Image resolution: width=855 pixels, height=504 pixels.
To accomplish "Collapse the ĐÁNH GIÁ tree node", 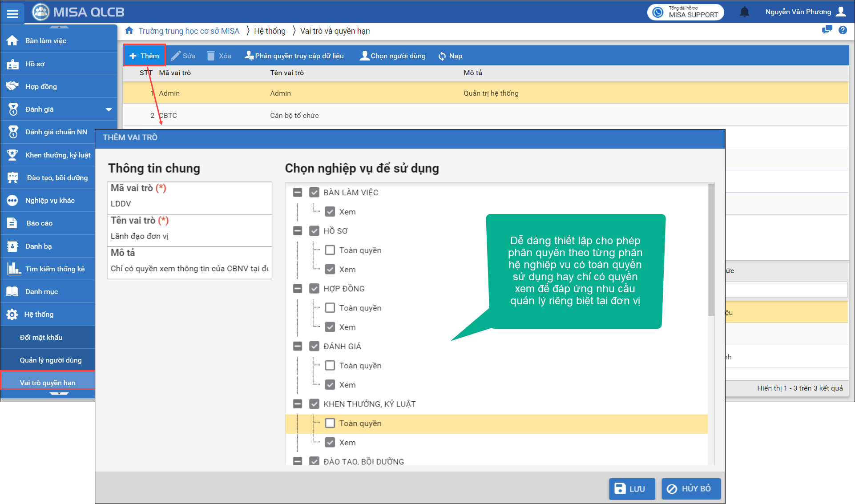I will click(x=298, y=346).
